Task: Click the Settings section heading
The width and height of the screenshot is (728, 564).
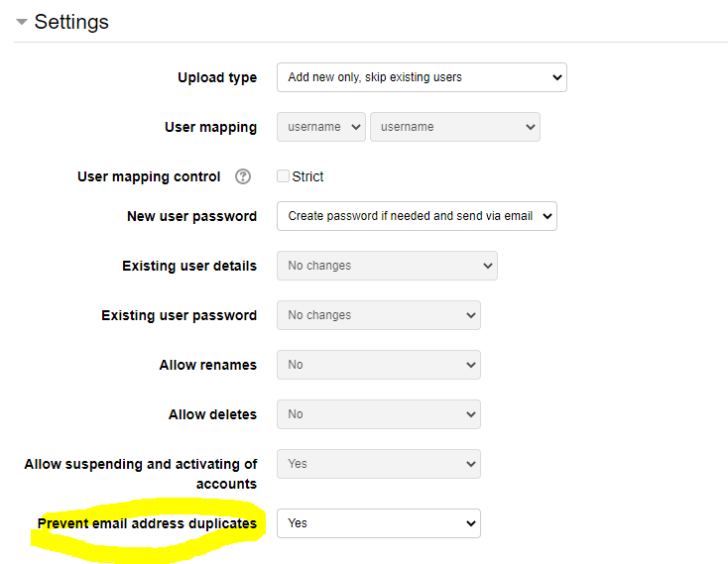Action: [71, 22]
